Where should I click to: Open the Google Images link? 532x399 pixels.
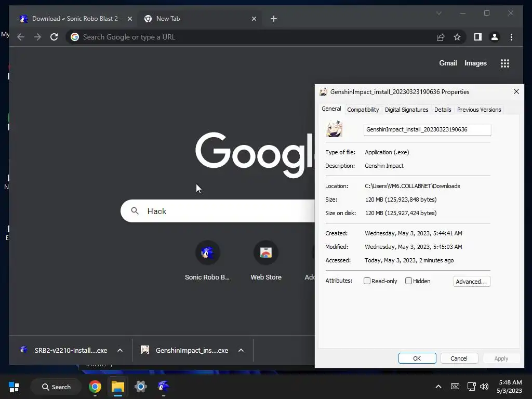[475, 63]
